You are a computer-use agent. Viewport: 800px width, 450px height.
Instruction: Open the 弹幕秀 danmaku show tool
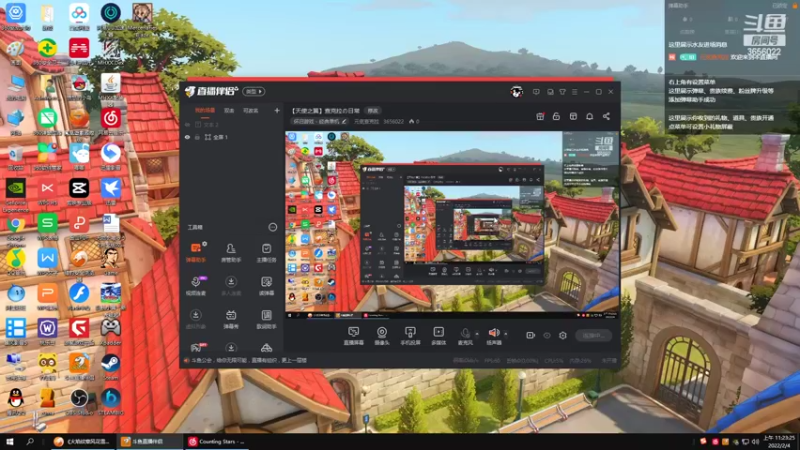231,319
